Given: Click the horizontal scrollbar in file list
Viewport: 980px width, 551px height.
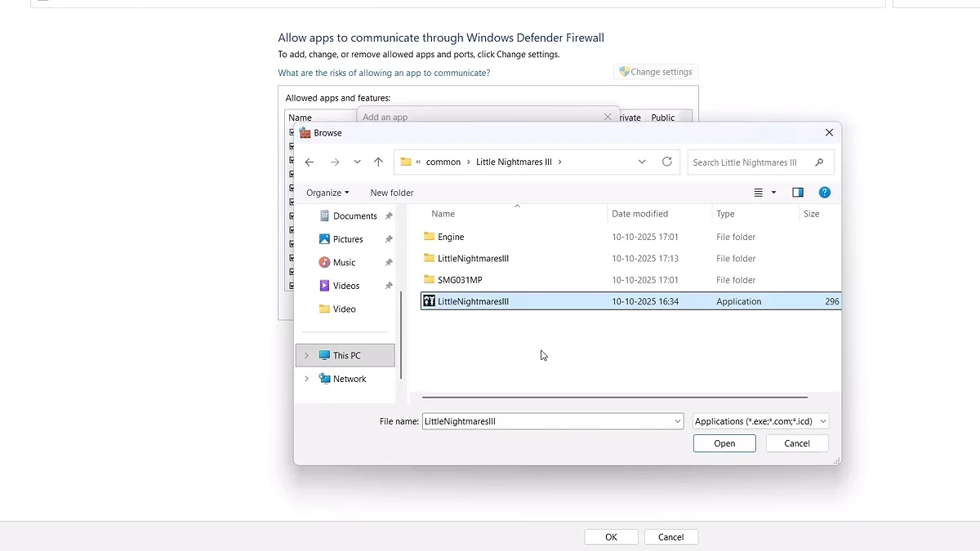Looking at the screenshot, I should (614, 398).
